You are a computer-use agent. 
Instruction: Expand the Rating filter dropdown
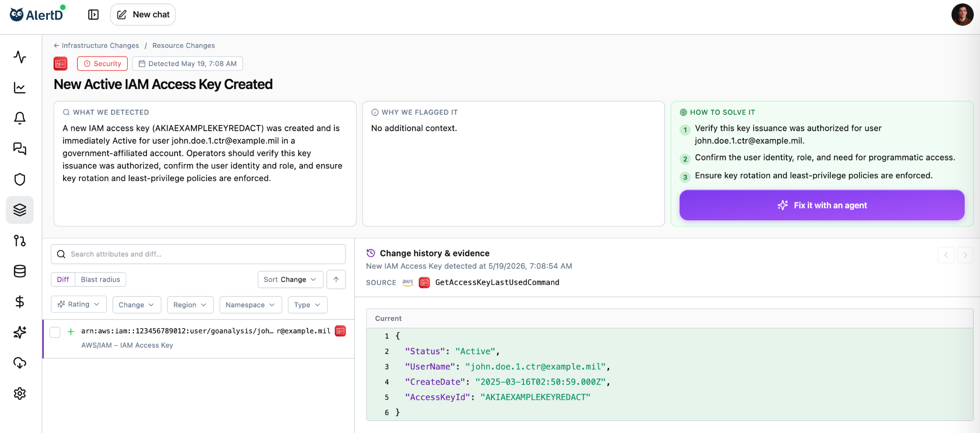coord(78,305)
